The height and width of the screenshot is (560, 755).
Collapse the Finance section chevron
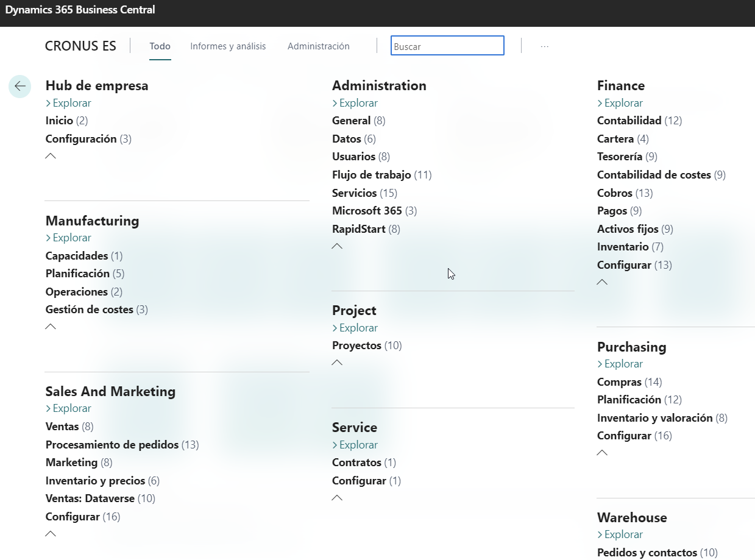(602, 282)
